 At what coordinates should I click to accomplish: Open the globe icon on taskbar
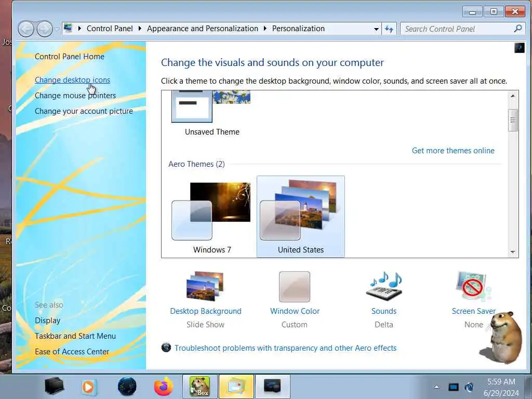127,387
